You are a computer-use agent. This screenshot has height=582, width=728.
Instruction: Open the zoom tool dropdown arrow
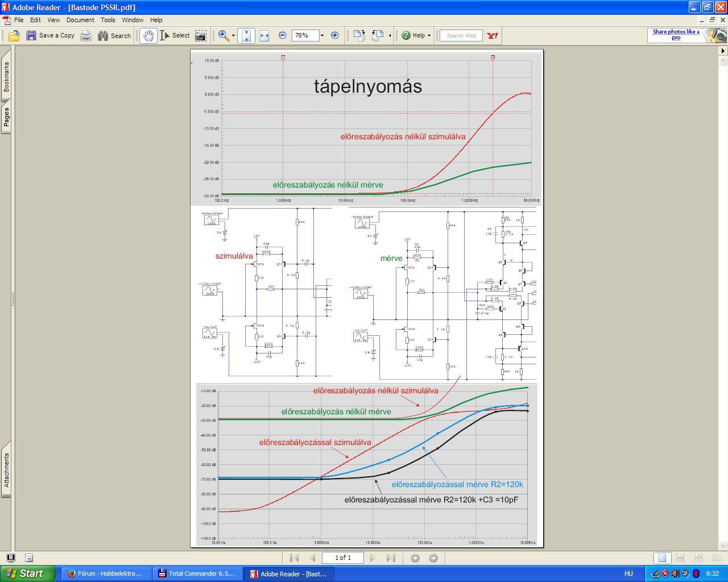coord(233,36)
